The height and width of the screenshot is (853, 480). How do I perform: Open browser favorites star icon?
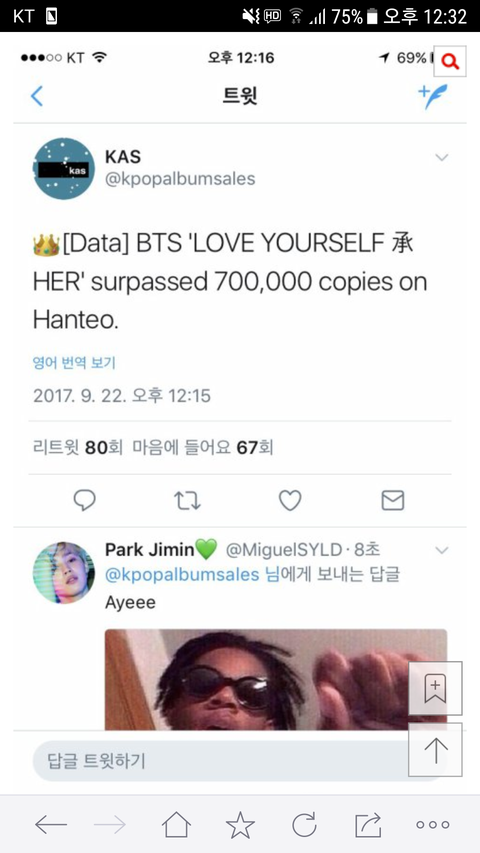(240, 825)
